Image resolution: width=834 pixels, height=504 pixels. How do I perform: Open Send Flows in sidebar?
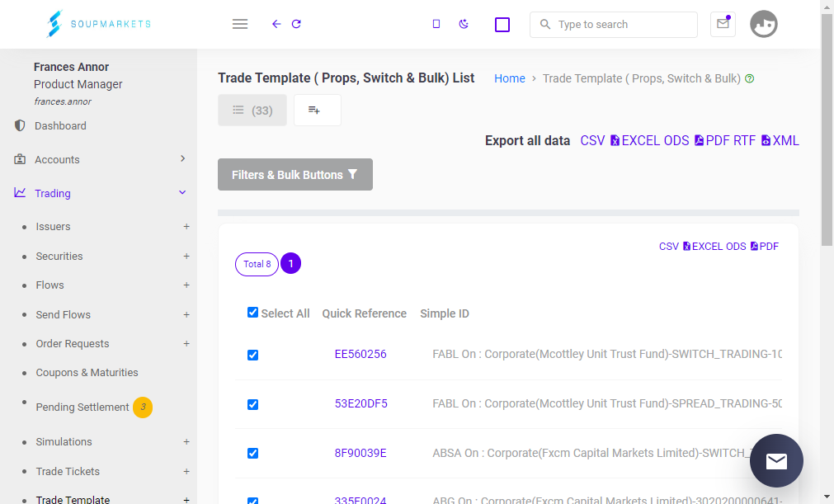(64, 315)
